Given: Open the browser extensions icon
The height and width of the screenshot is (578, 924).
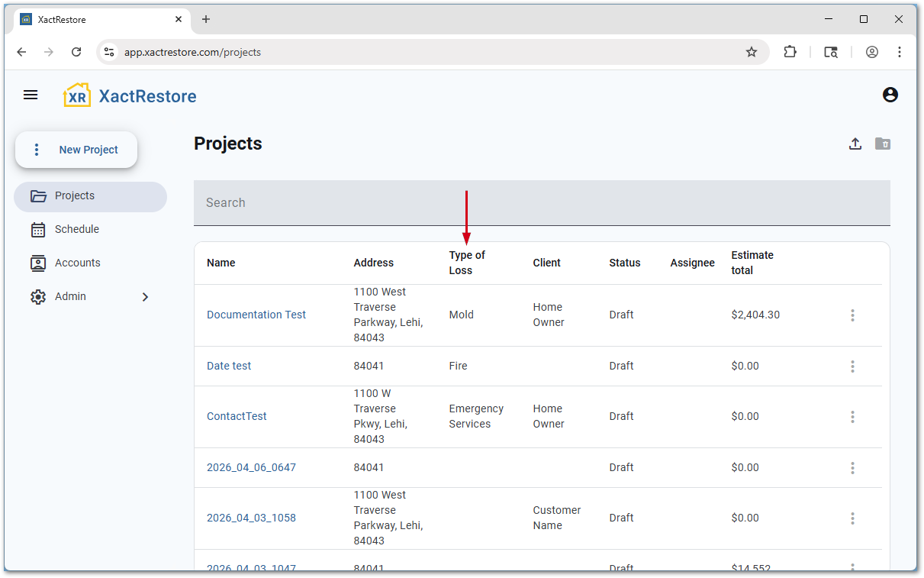Looking at the screenshot, I should [x=790, y=52].
